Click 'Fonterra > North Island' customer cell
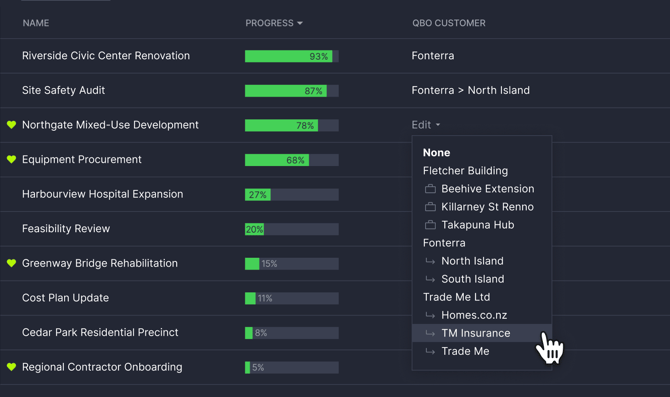Viewport: 670px width, 397px height. [x=470, y=90]
